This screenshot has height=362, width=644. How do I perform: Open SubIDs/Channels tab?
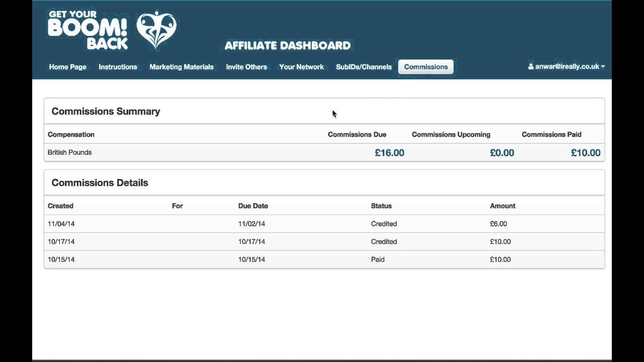point(364,67)
